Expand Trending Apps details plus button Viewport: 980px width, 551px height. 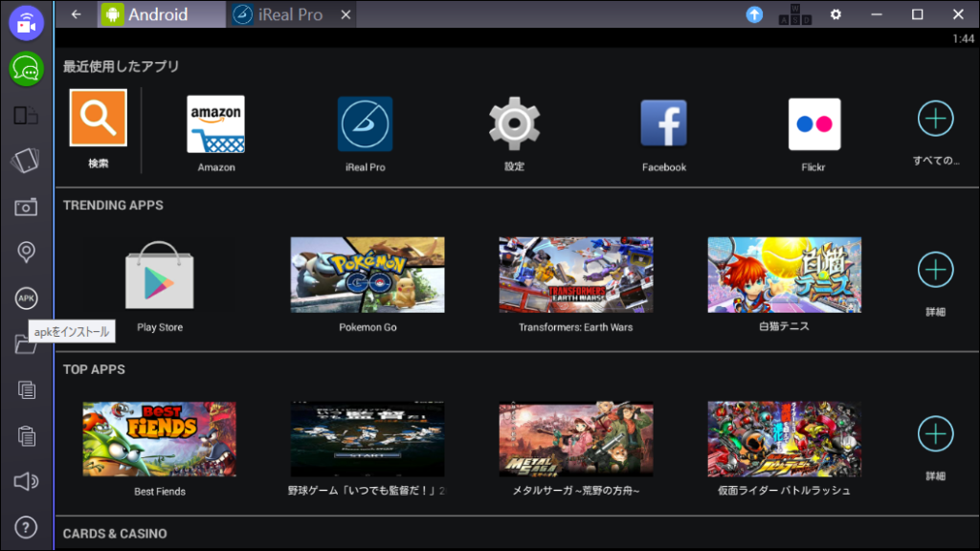pos(935,270)
